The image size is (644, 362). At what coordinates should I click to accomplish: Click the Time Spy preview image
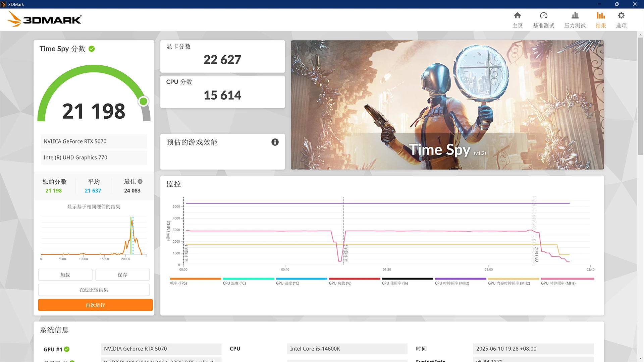tap(447, 105)
